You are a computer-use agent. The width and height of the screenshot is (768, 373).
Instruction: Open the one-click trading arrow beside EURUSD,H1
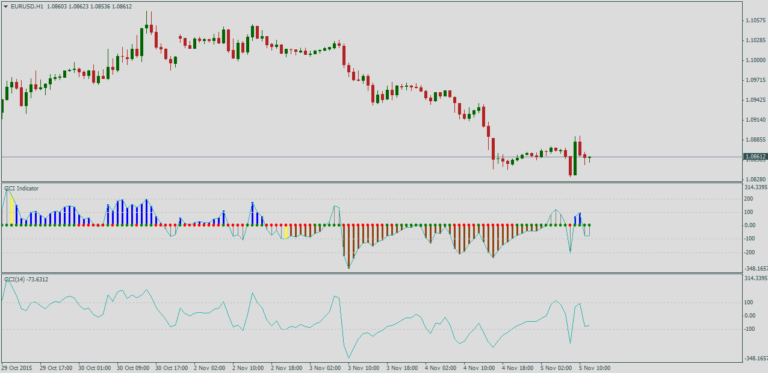tap(5, 6)
